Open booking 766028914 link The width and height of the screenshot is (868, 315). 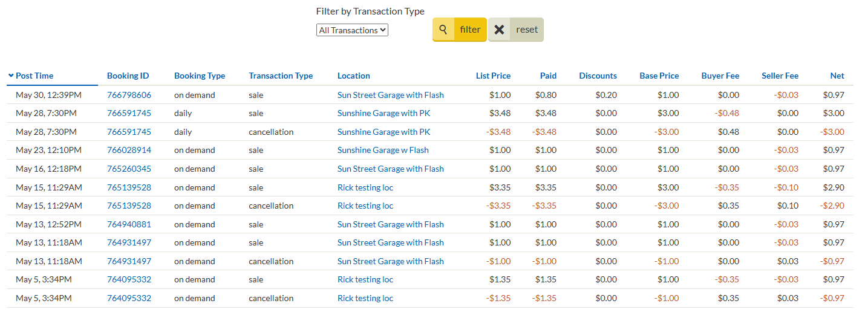coord(129,150)
